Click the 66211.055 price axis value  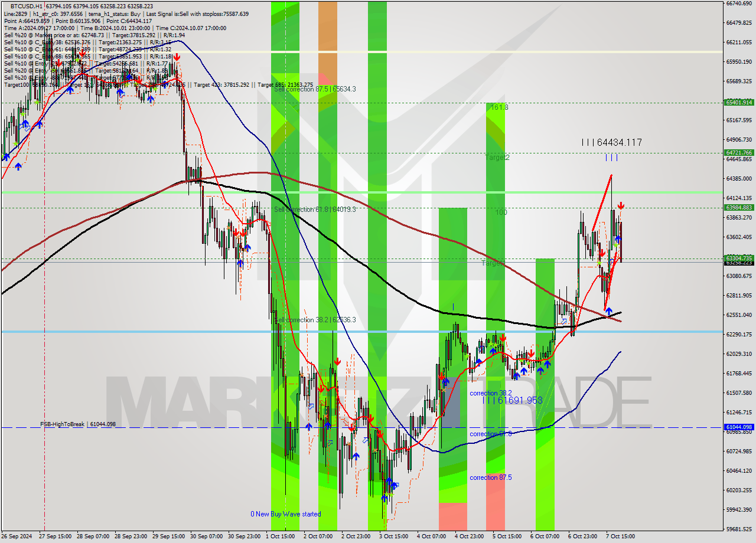[738, 42]
